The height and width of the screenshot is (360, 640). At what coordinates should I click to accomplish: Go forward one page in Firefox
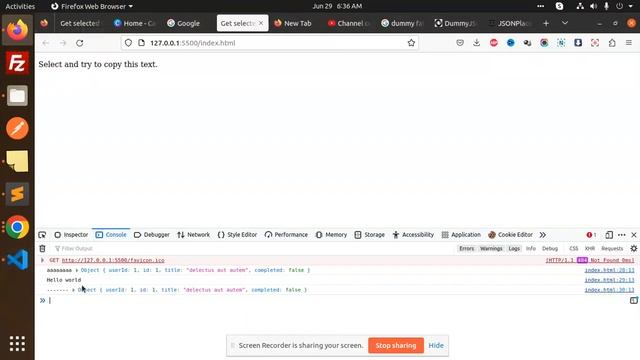pos(62,43)
